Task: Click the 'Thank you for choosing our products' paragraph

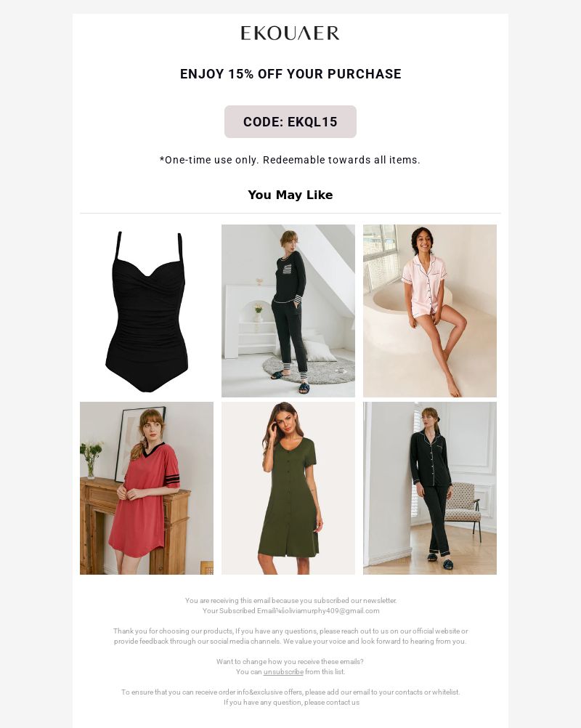Action: 290,636
